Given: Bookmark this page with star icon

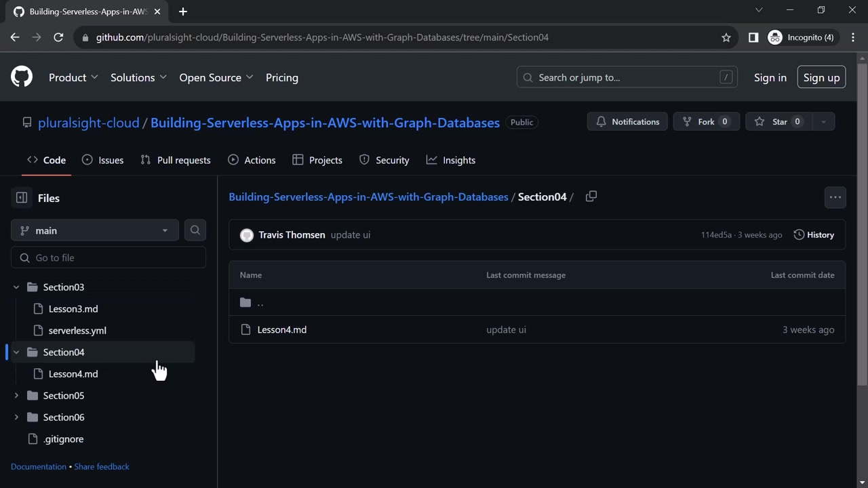Looking at the screenshot, I should click(x=726, y=37).
